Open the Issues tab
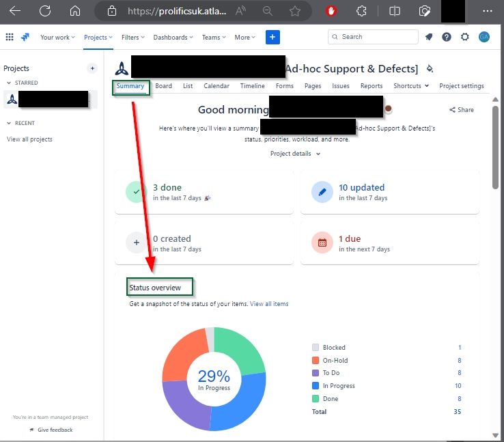This screenshot has height=442, width=504. click(x=340, y=86)
